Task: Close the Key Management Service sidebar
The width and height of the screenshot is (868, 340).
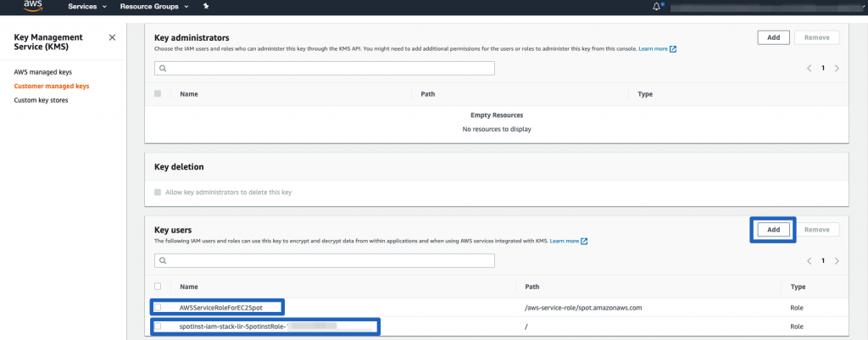Action: point(113,38)
